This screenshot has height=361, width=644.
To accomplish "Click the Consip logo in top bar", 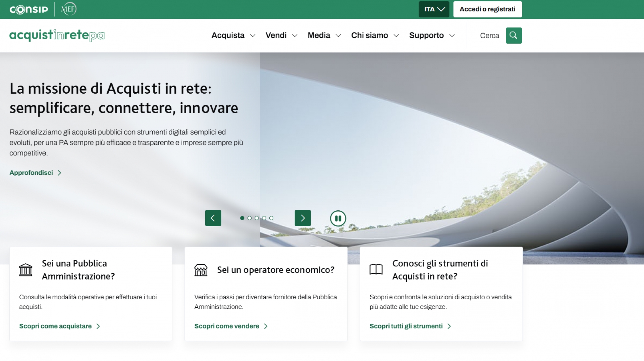I will coord(29,9).
